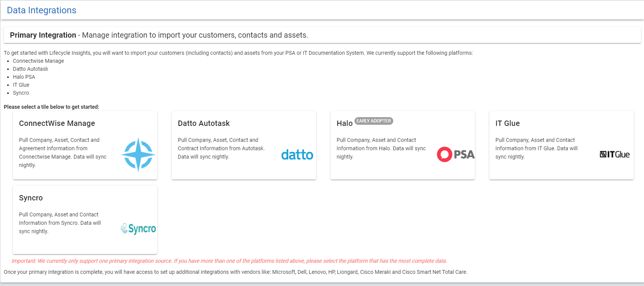Click the Halo tile description text
Screen dimensions: 644x286
[381, 148]
